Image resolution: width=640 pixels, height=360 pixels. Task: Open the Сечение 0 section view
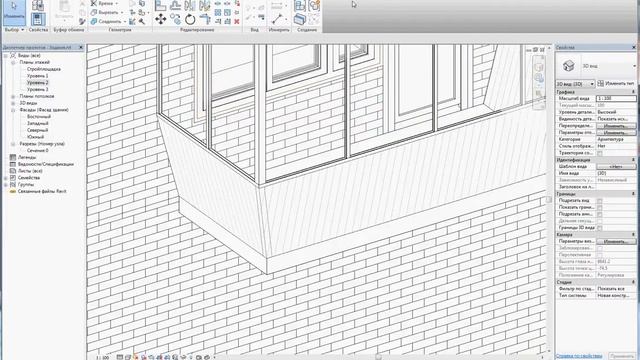[x=38, y=151]
